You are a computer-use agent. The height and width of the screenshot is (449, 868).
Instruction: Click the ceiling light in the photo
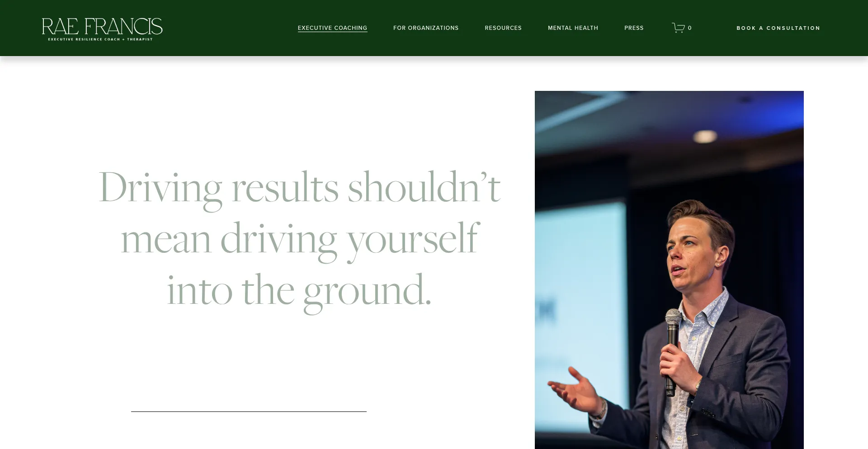click(705, 136)
